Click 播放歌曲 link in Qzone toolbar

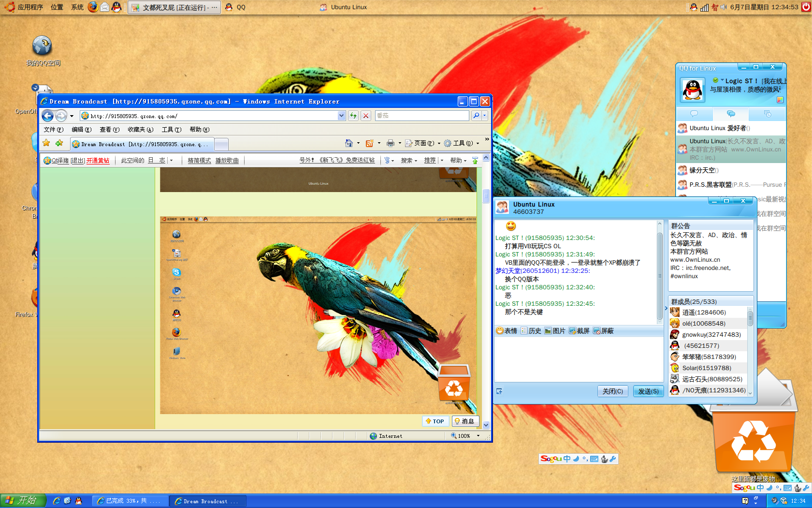pyautogui.click(x=227, y=161)
